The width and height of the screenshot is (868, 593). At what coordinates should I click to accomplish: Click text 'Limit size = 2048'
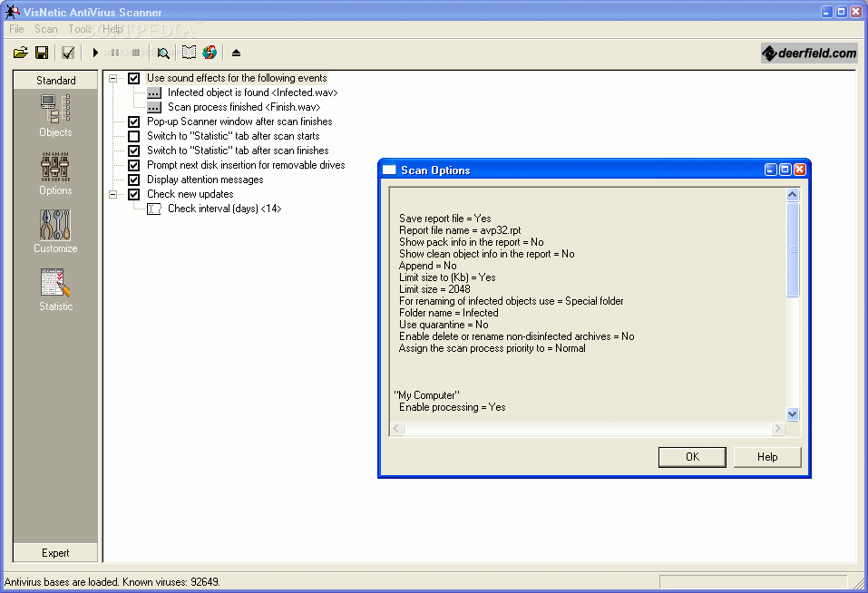click(x=434, y=289)
